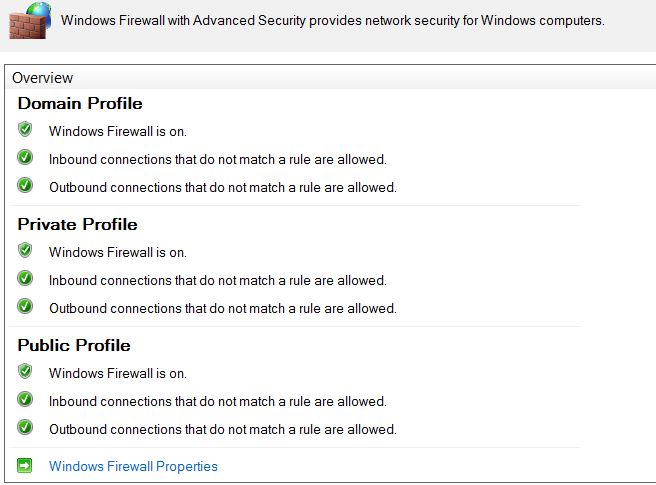Click Public Profile firewall-on shield icon
Screen dimensions: 656x485
pyautogui.click(x=25, y=372)
